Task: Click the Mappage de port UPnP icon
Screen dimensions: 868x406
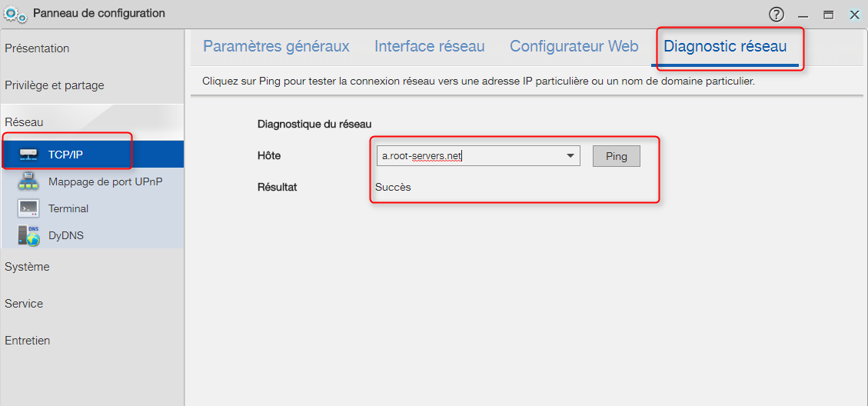Action: point(28,181)
